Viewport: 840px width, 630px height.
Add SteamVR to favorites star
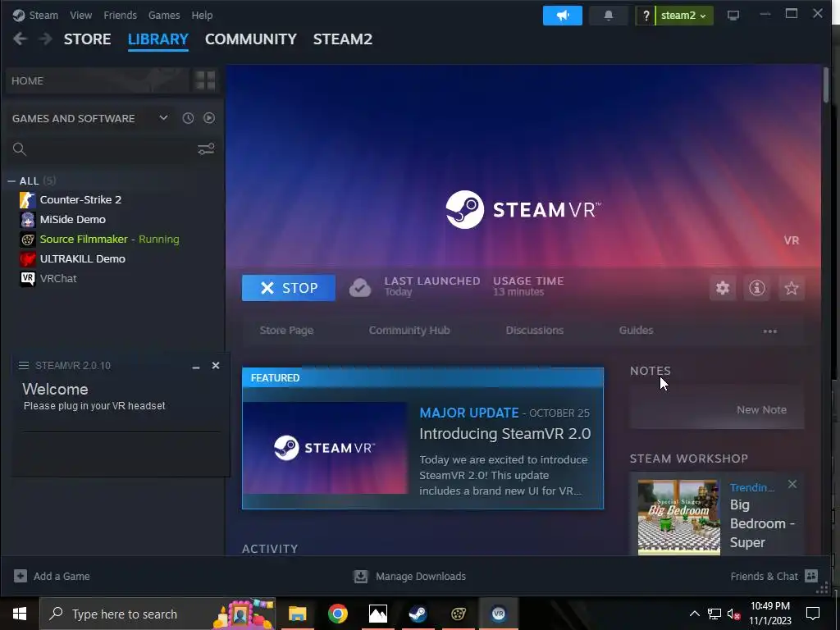tap(792, 288)
